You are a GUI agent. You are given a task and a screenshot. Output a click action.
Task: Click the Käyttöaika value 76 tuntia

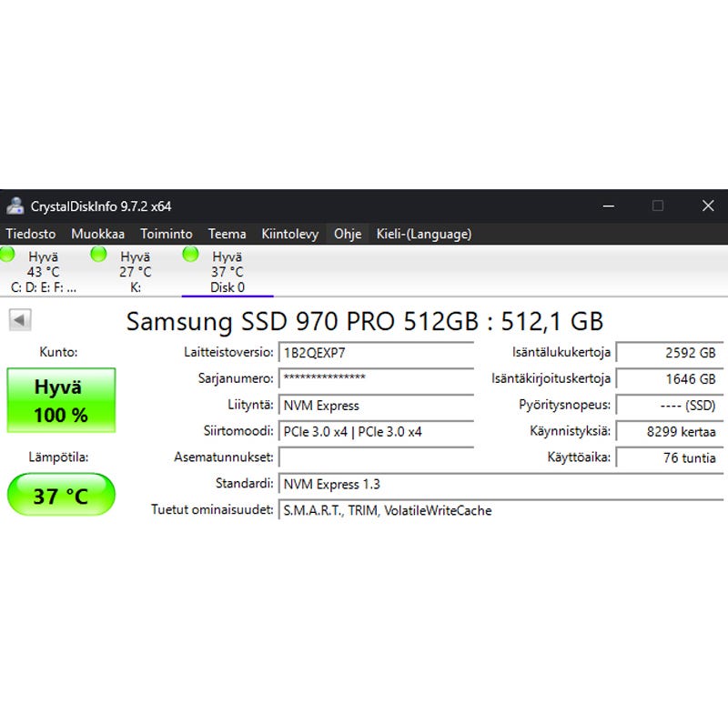(670, 457)
